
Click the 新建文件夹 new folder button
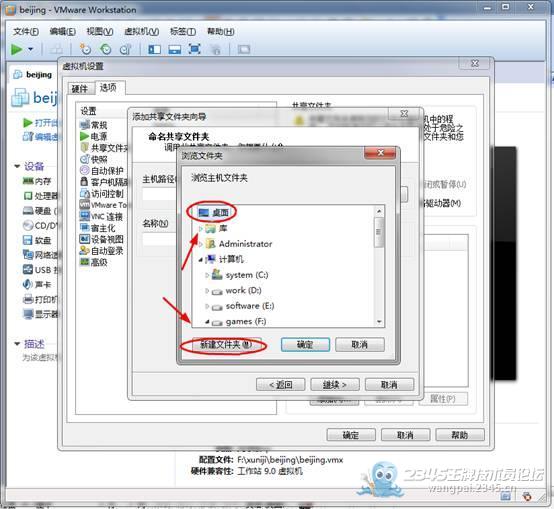(226, 344)
